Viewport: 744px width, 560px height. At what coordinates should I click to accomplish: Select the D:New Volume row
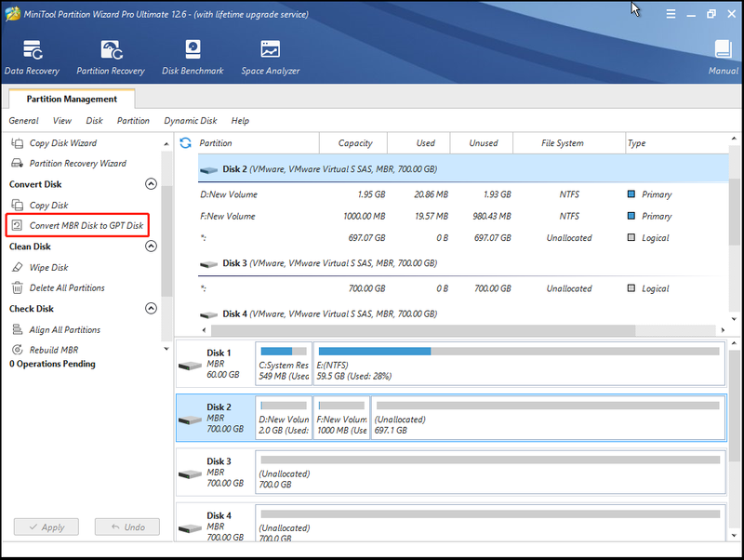coord(463,194)
